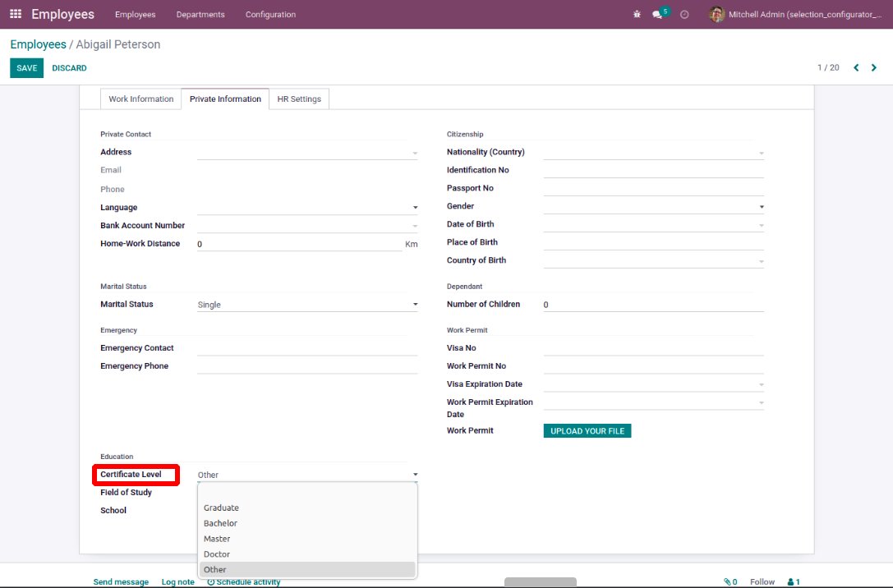Click the Save button
Viewport: 893px width, 588px height.
click(27, 67)
